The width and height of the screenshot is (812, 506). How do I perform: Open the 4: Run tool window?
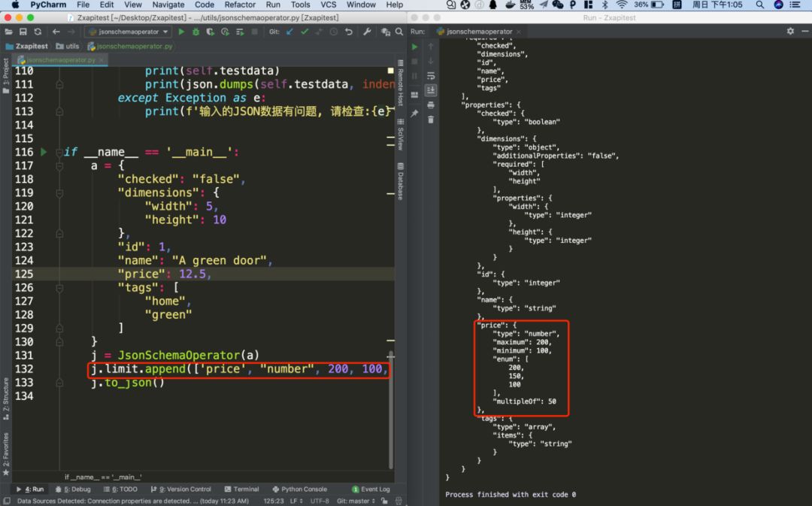[x=30, y=489]
